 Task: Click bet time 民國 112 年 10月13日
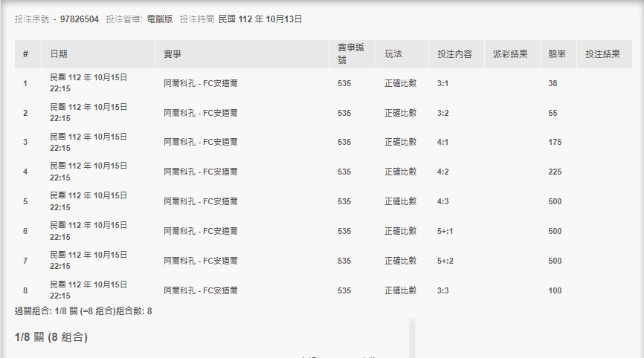click(x=260, y=19)
